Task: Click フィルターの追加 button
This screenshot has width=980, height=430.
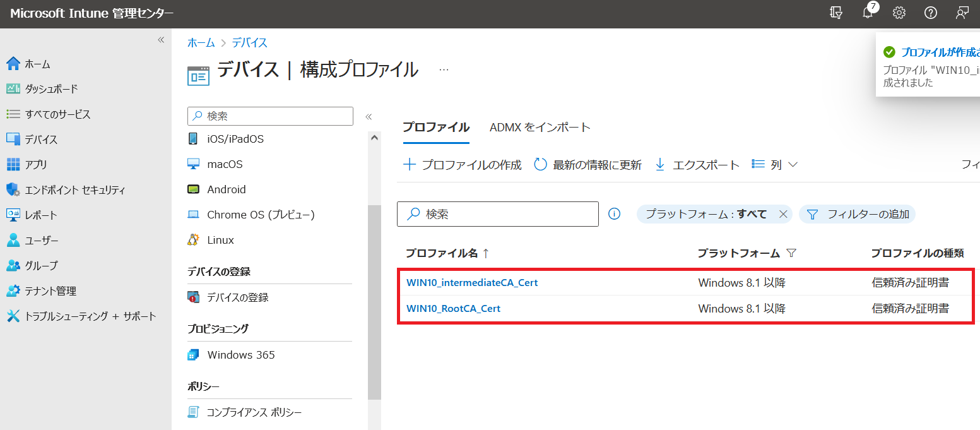Action: [857, 214]
